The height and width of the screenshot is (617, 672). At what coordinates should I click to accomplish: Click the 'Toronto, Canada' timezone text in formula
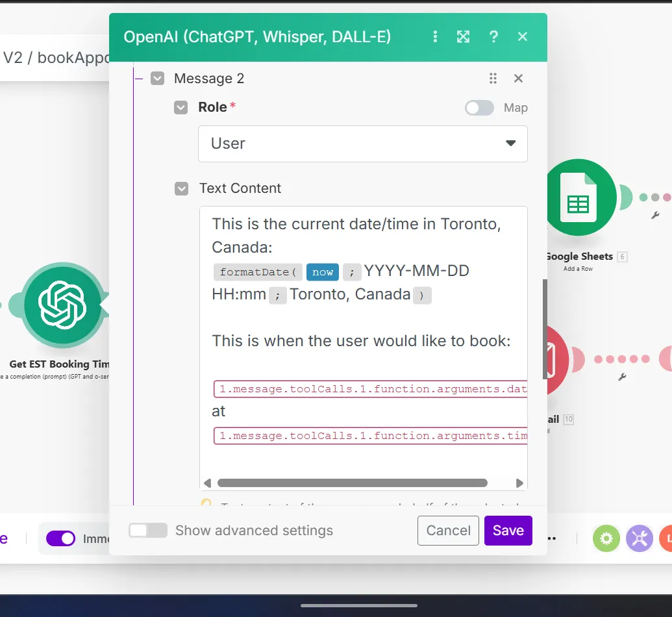pos(350,295)
